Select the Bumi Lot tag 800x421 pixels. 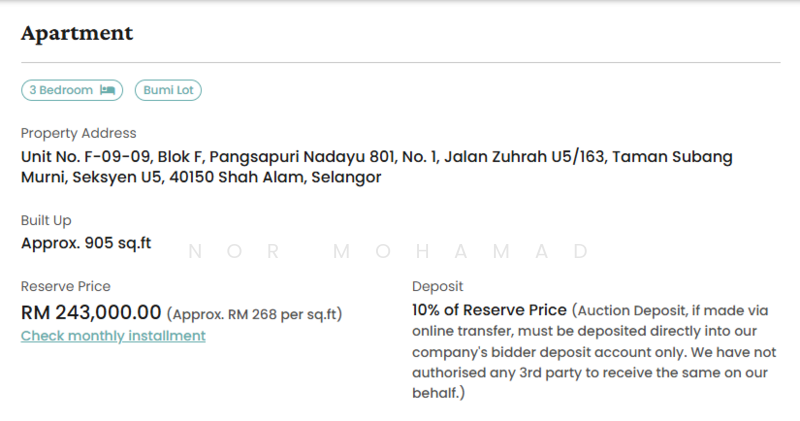[x=168, y=90]
